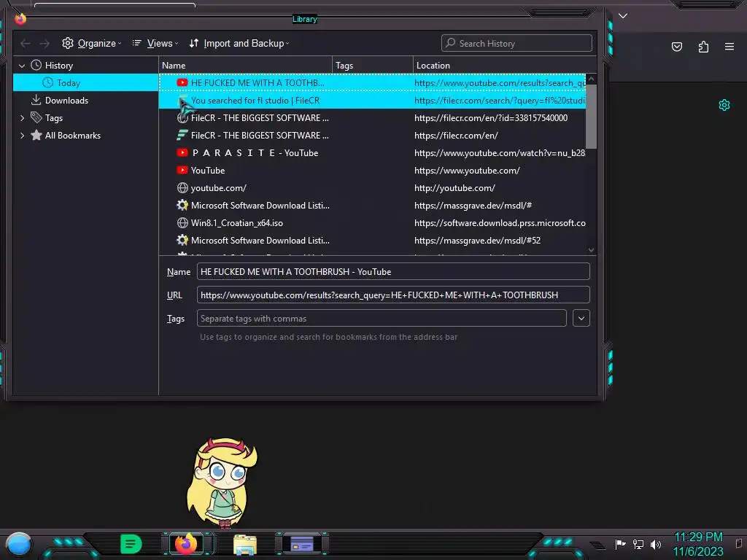Focus the Search History field
Screen dimensions: 747x560
(516, 43)
